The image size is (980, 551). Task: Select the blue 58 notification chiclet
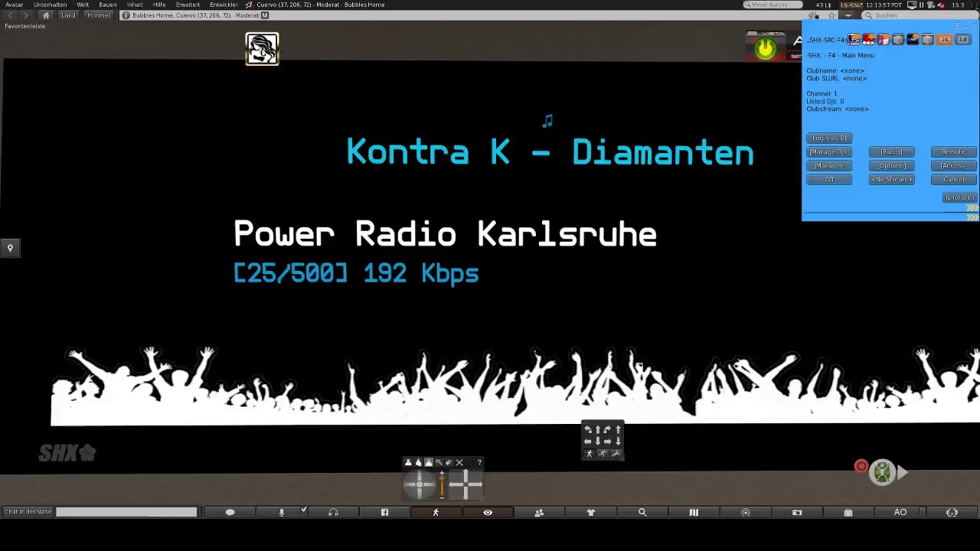click(x=963, y=40)
